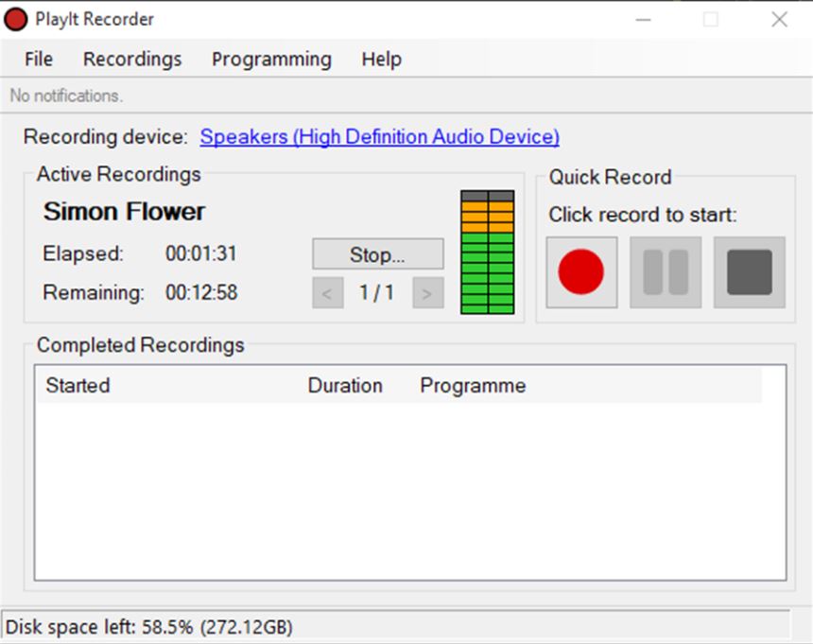This screenshot has width=813, height=644.
Task: Open the Recordings menu
Action: pyautogui.click(x=132, y=59)
